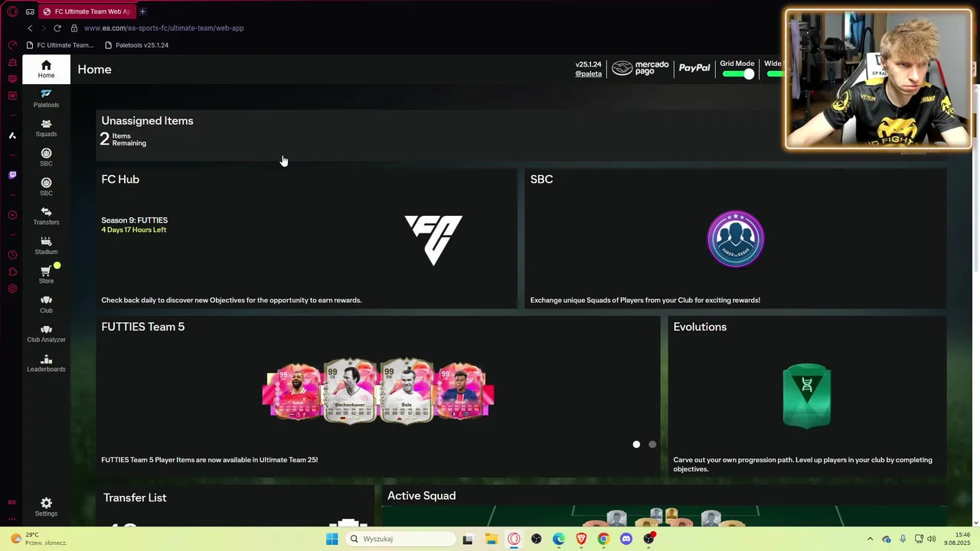Open the Transfer List tile
980x551 pixels.
click(x=235, y=506)
